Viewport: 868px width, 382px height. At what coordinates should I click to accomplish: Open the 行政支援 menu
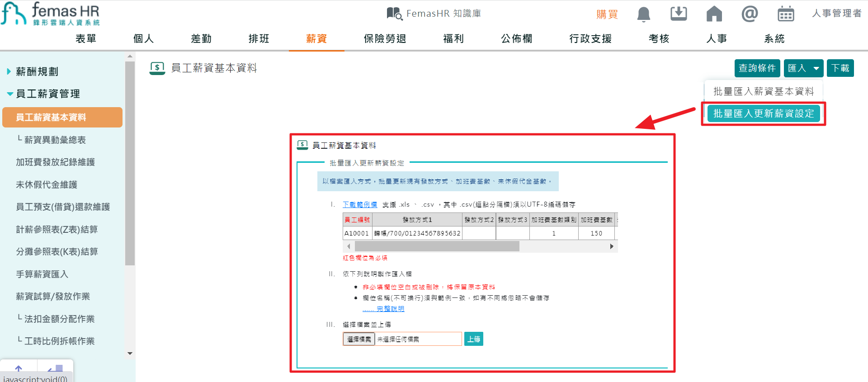[590, 38]
